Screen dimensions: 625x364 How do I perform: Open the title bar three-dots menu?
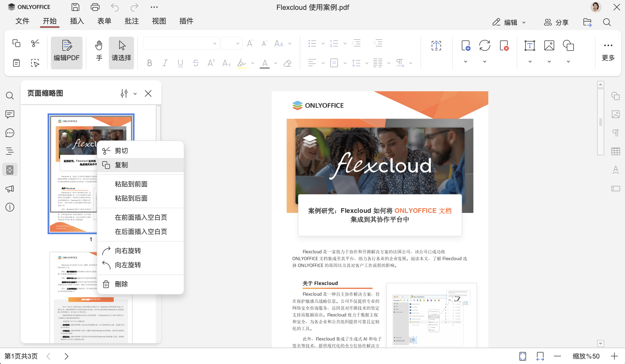coord(154,7)
